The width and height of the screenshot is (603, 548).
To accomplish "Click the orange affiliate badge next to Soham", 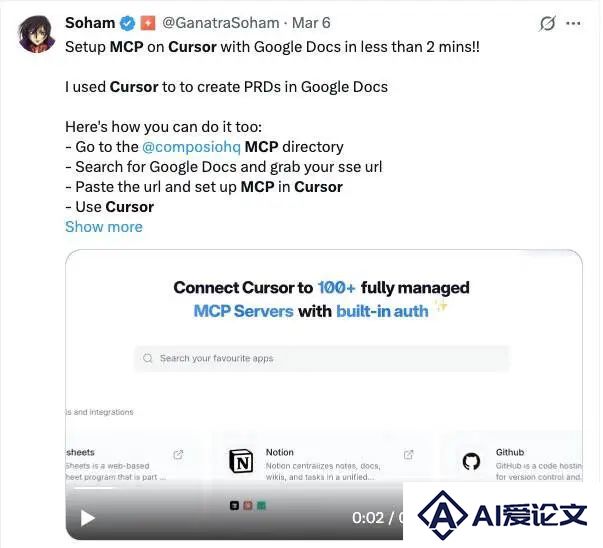I will coord(148,23).
